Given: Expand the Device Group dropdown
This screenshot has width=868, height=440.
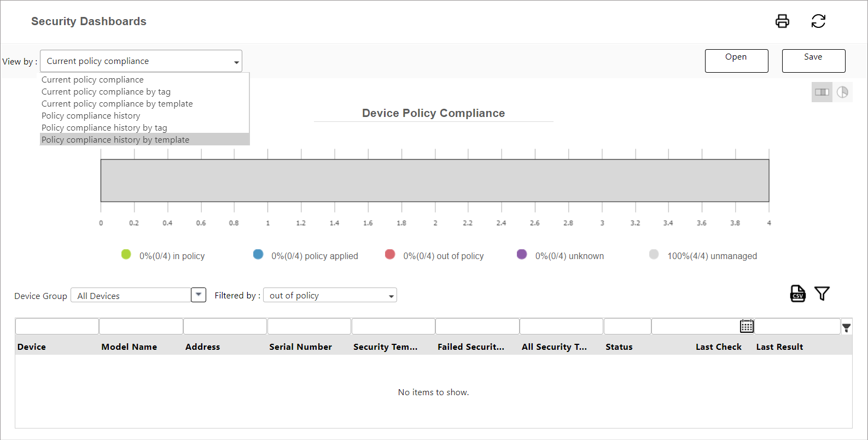Looking at the screenshot, I should click(199, 295).
